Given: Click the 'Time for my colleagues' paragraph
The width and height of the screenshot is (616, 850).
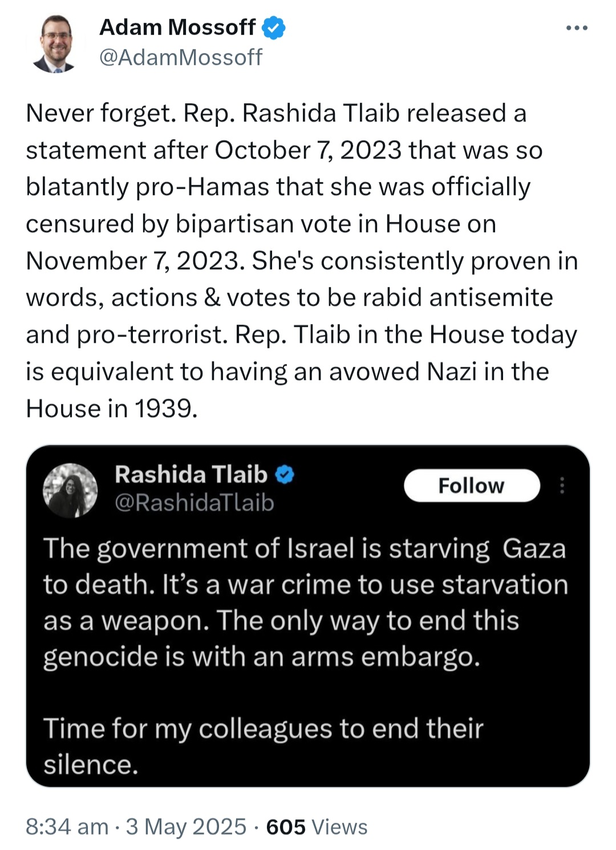Looking at the screenshot, I should [x=264, y=746].
